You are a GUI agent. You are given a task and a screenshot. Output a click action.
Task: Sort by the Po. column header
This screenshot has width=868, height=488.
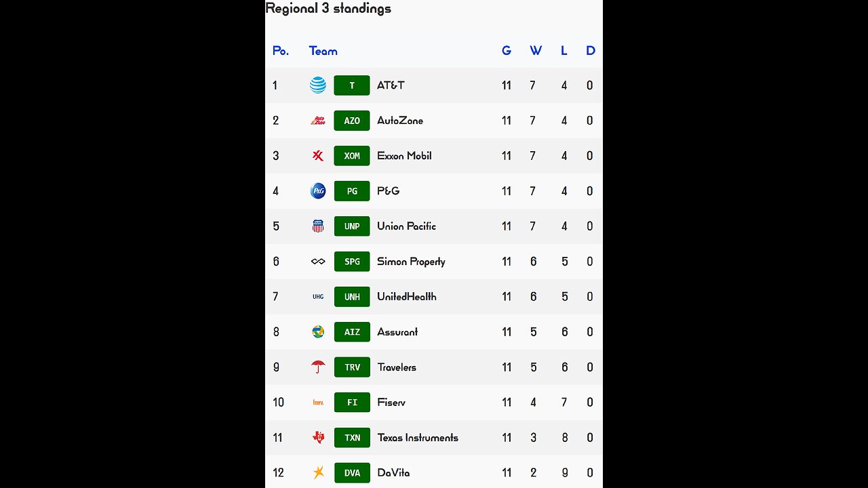280,51
